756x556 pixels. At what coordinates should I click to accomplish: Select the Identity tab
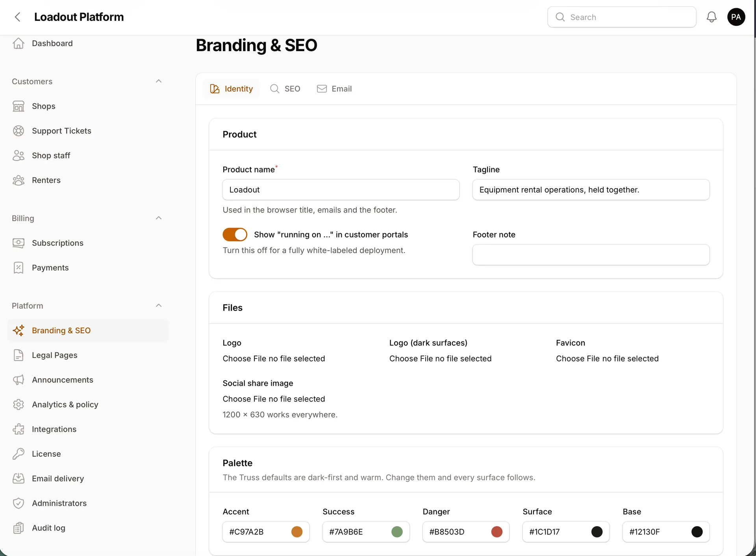(232, 89)
